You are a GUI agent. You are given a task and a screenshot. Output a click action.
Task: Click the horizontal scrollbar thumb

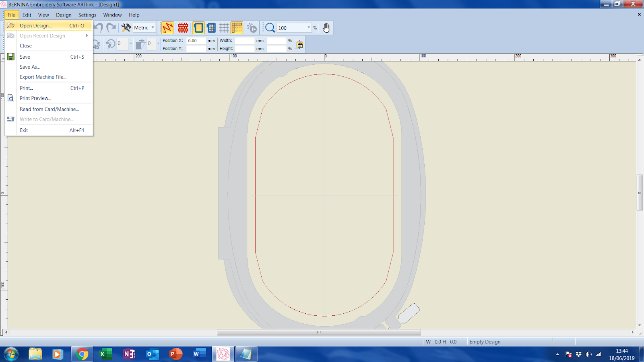[x=319, y=332]
